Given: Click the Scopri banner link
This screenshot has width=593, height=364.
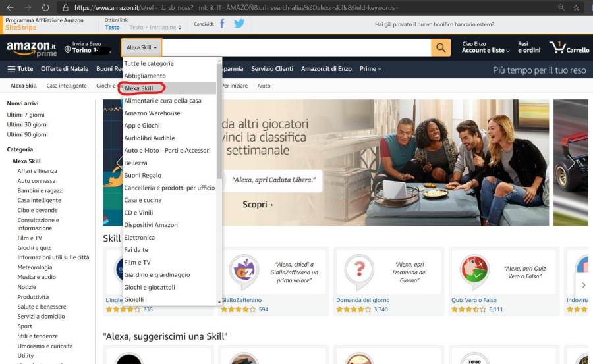Looking at the screenshot, I should pos(258,205).
